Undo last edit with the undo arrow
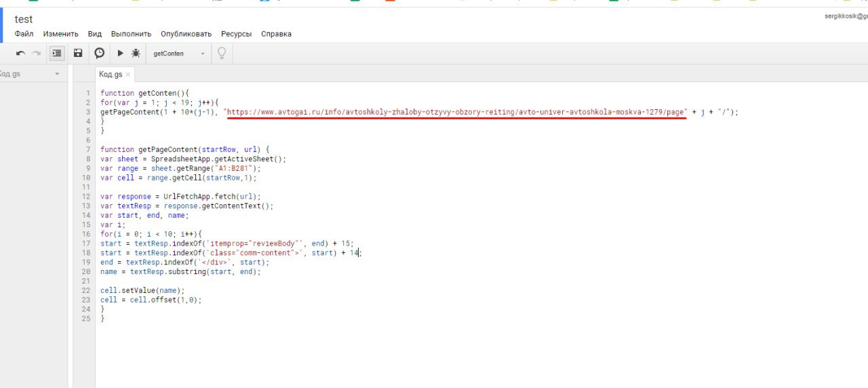The height and width of the screenshot is (388, 868). [x=21, y=54]
